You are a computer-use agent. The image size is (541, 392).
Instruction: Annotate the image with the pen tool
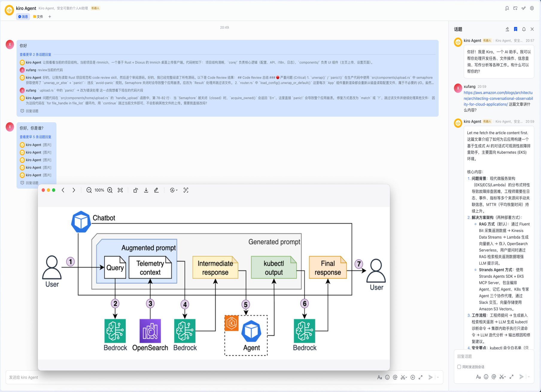tap(156, 190)
